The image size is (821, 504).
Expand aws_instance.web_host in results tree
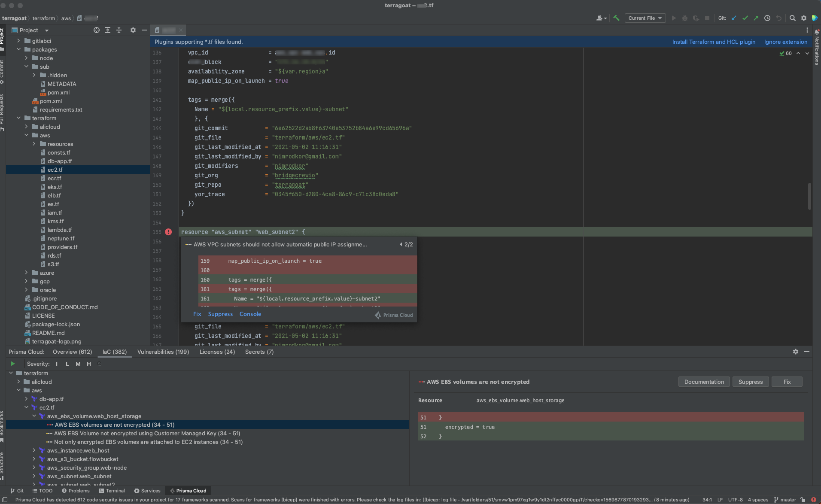click(34, 450)
